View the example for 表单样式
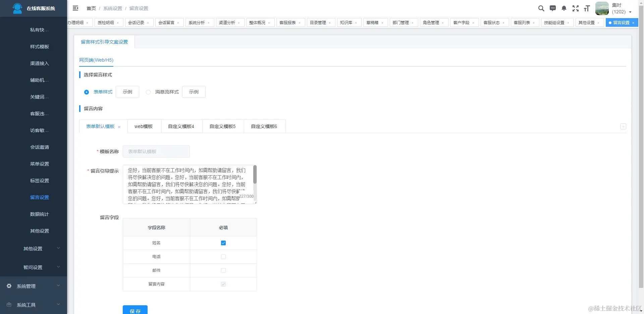 pyautogui.click(x=127, y=92)
